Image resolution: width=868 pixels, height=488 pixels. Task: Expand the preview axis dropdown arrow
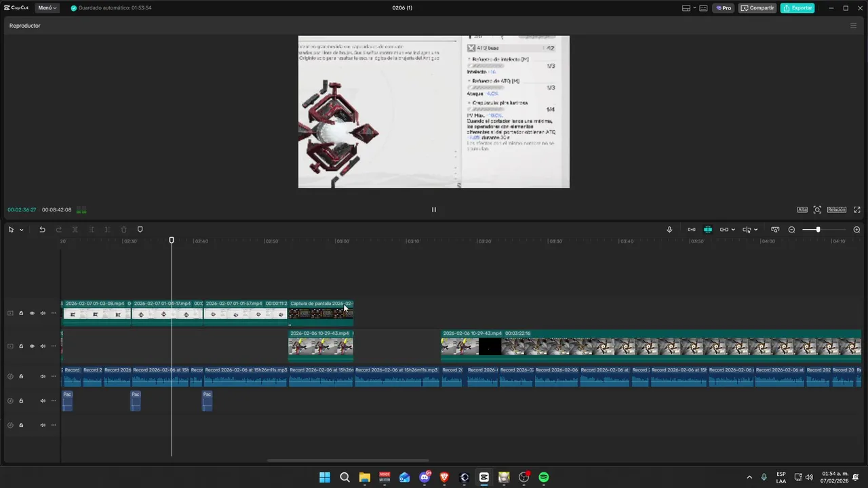tap(755, 230)
